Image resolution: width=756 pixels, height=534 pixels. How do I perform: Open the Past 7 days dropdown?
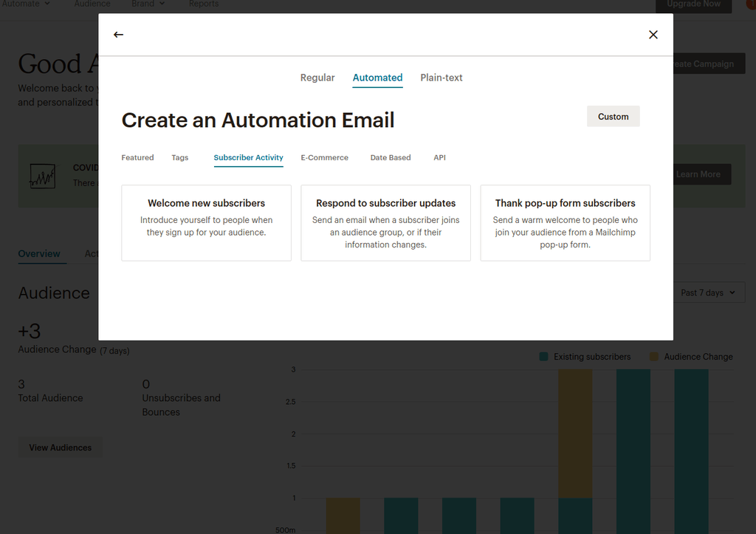click(x=709, y=292)
